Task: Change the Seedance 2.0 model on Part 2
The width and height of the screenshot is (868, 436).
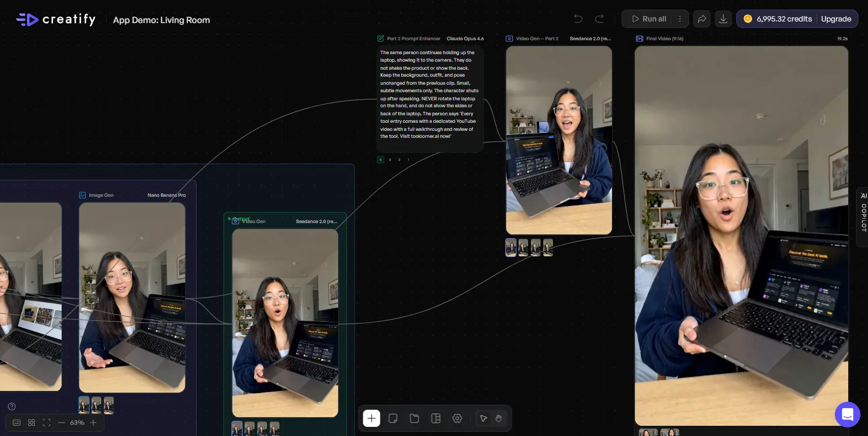Action: pos(590,39)
